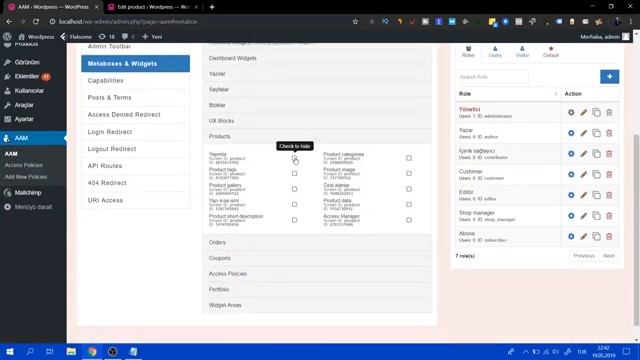Check to hide Product image metabox

[x=409, y=173]
